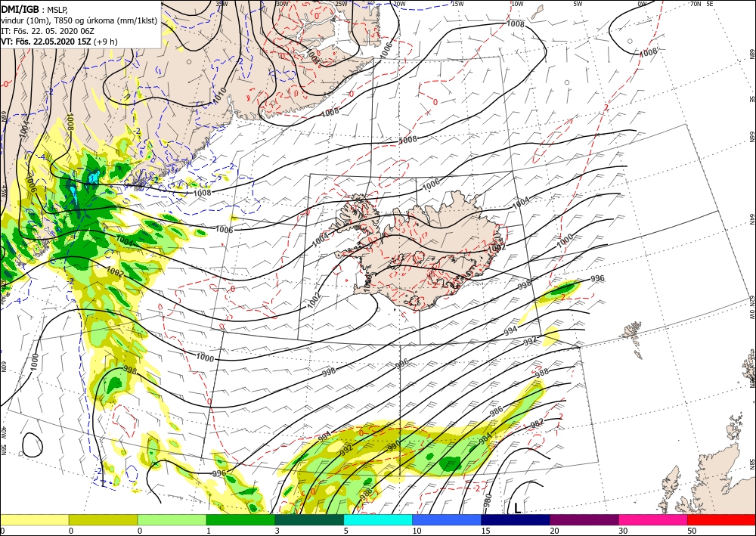The width and height of the screenshot is (756, 536).
Task: Click the '20W' longitude label
Action: pos(398,4)
